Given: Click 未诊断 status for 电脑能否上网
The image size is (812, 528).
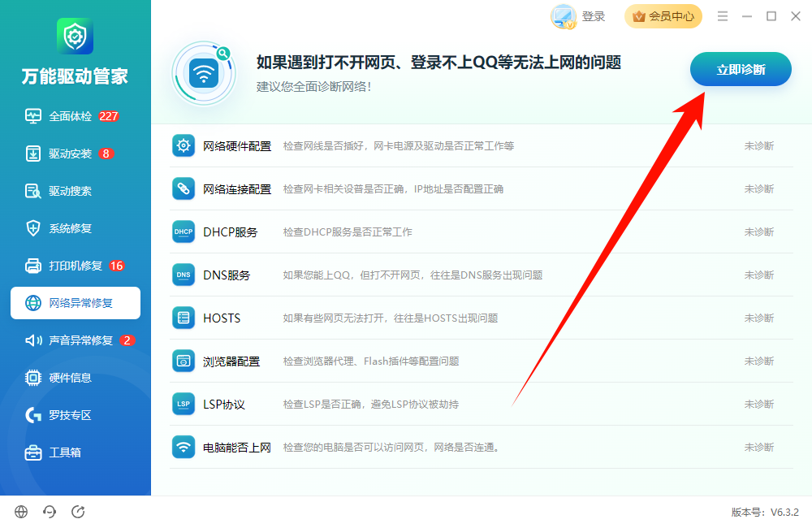Looking at the screenshot, I should click(759, 447).
